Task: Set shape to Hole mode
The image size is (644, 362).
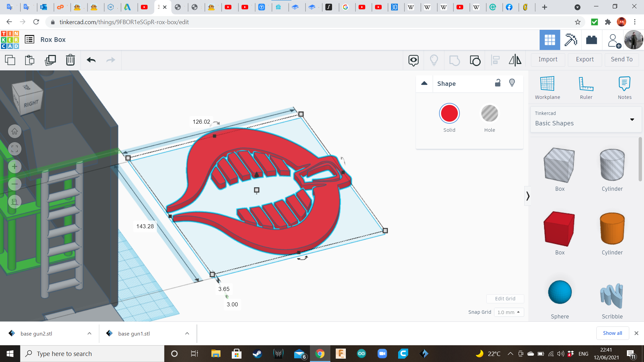Action: click(489, 114)
